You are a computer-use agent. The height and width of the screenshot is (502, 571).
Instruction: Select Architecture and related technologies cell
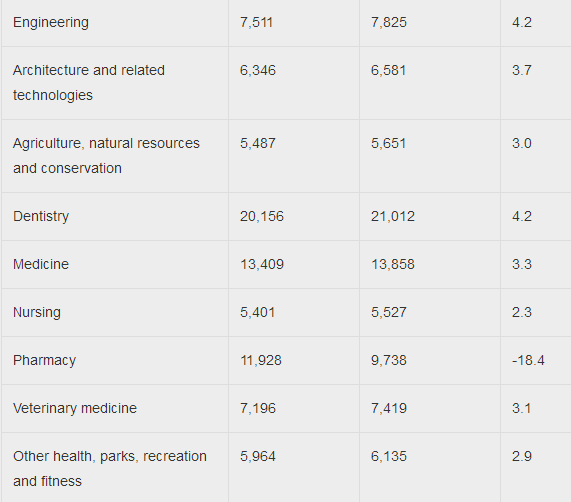89,83
